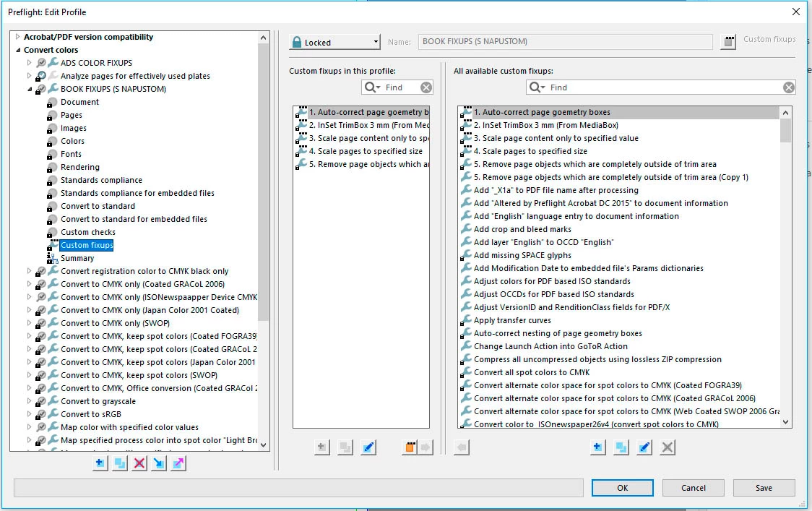Export profile with the pink arrow icon
812x511 pixels.
click(178, 463)
